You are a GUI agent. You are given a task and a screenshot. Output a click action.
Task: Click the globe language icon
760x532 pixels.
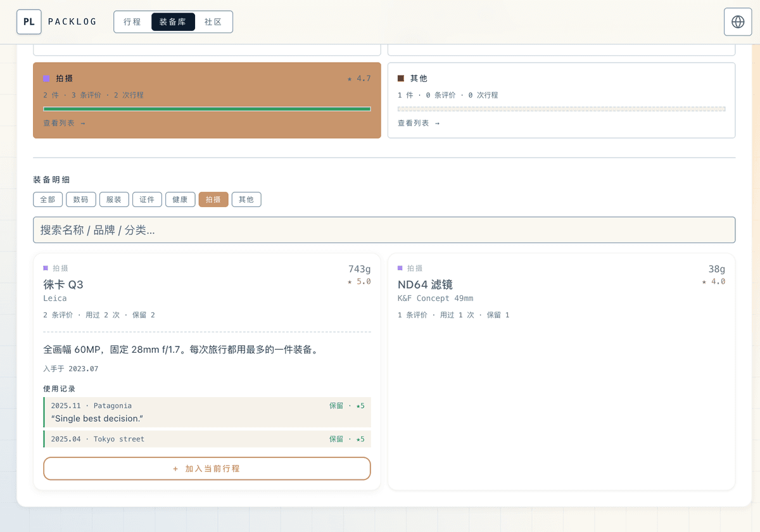(x=738, y=22)
